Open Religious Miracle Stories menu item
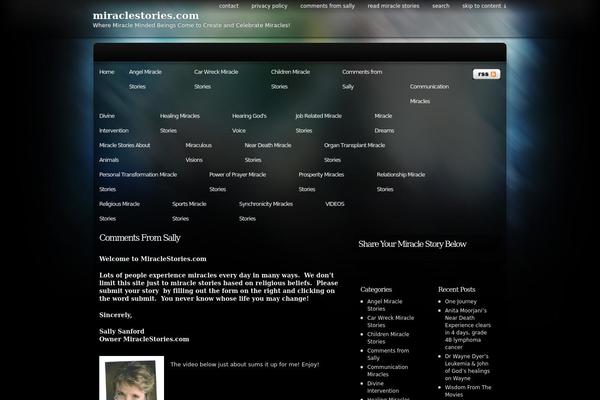The width and height of the screenshot is (600, 400). (x=119, y=211)
